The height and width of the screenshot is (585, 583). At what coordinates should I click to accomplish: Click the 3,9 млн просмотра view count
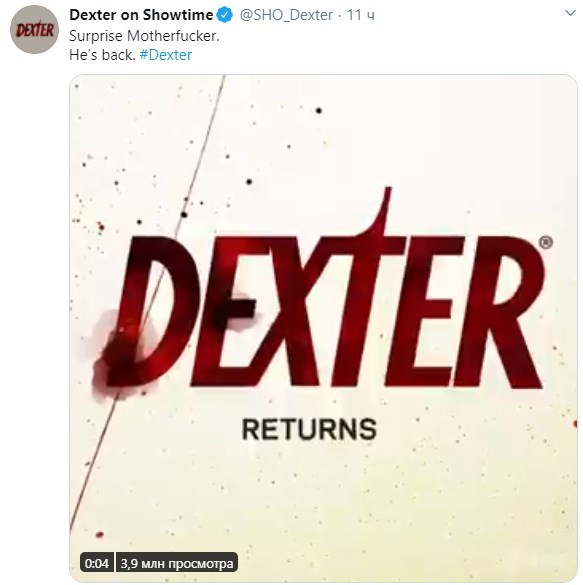pos(177,563)
